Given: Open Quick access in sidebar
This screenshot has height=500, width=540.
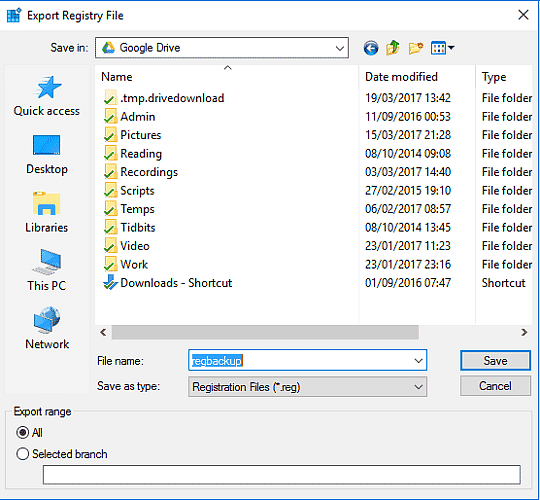Looking at the screenshot, I should 46,96.
